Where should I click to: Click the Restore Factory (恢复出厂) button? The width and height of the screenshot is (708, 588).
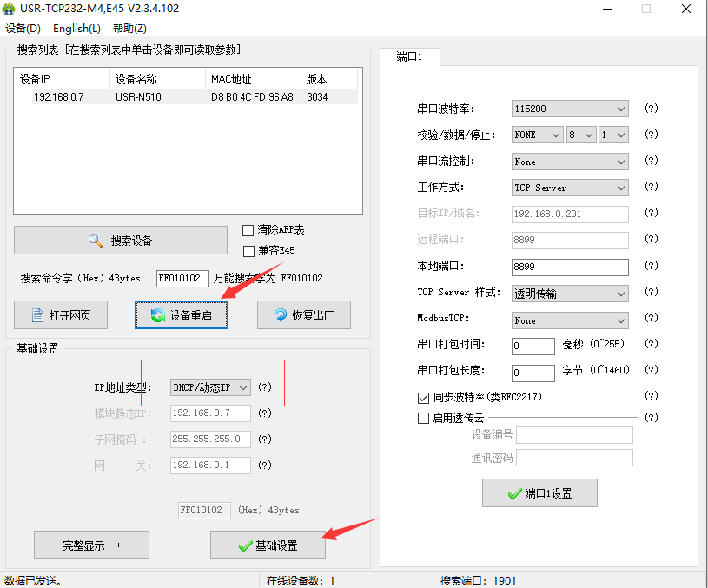[x=303, y=315]
